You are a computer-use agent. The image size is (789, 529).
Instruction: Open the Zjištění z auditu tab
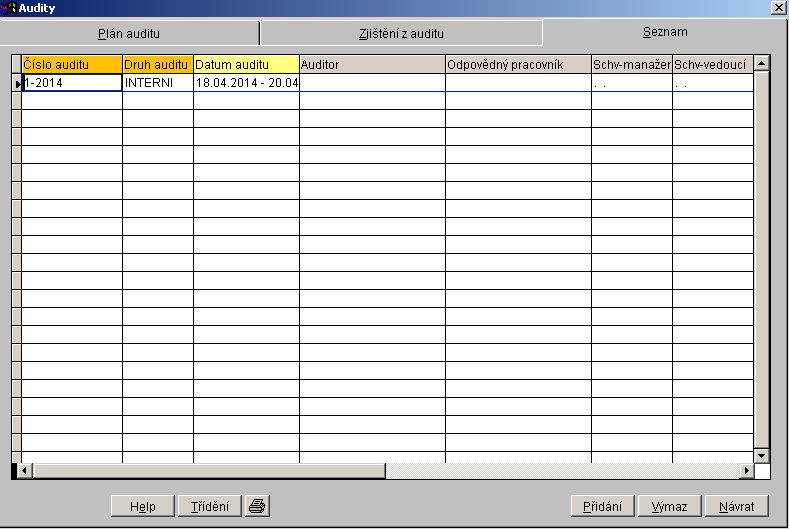point(400,33)
